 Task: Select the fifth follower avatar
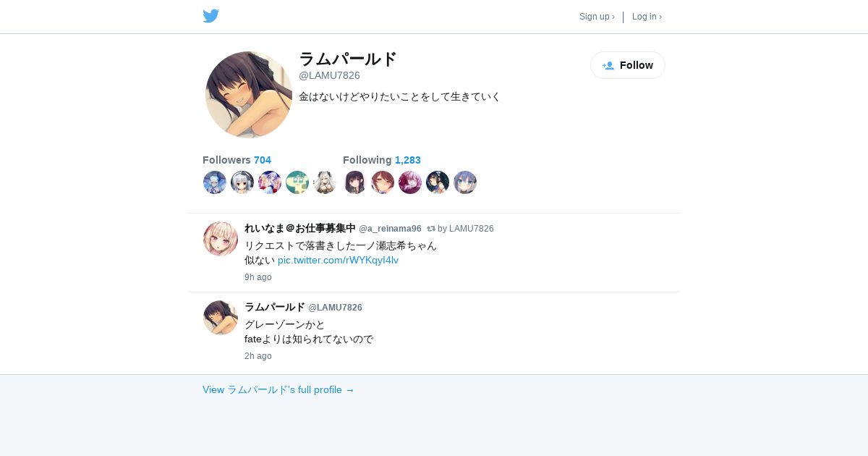(325, 182)
